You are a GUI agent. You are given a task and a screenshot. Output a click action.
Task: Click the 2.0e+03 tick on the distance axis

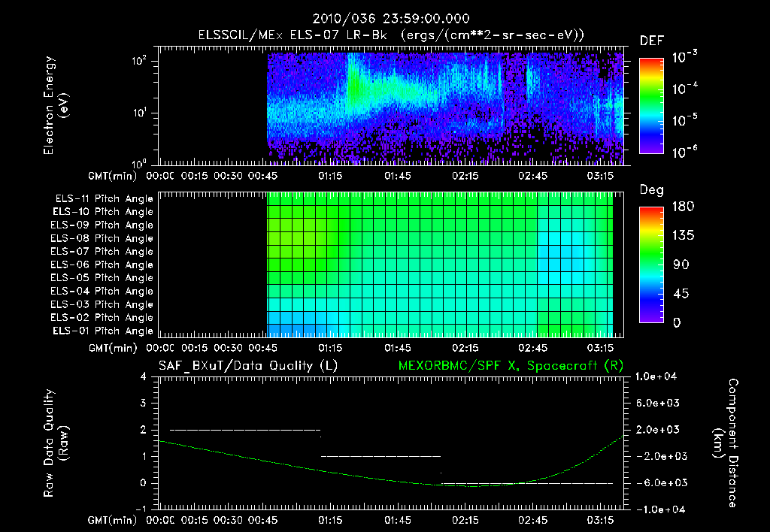pos(658,429)
